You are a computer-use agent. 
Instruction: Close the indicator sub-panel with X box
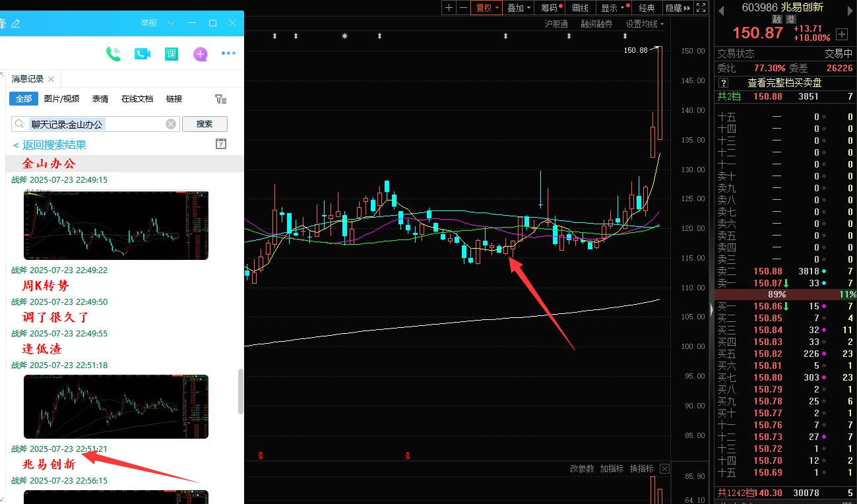(664, 469)
